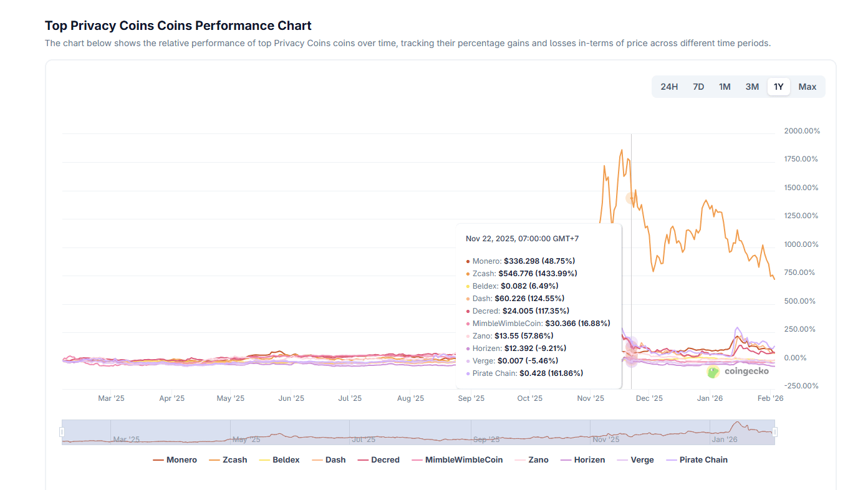Toggle the Dash series legend entry
Viewport: 868px width, 490px height.
pos(329,460)
